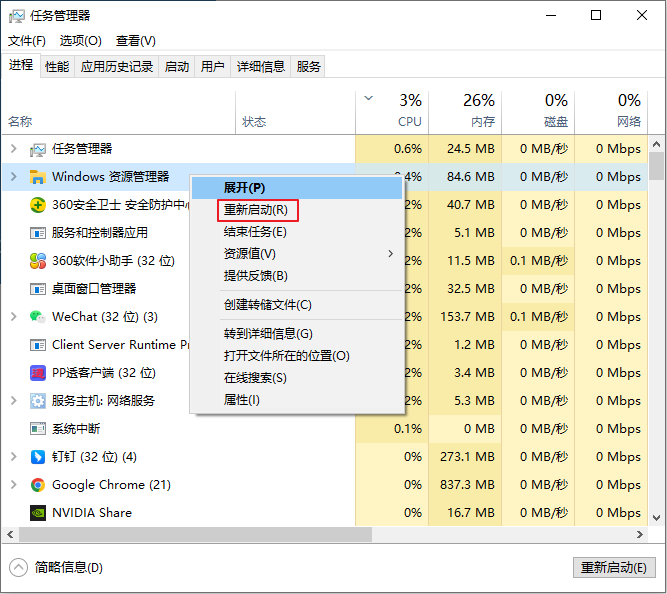667x594 pixels.
Task: Expand the 服务主机: 网络服务 group
Action: click(14, 401)
